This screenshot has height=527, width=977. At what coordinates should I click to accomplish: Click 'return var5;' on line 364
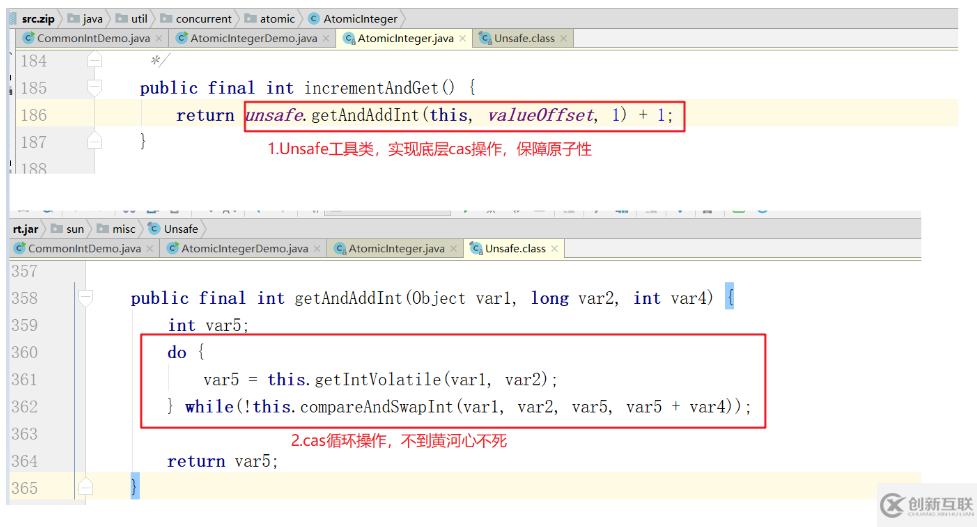(x=222, y=462)
